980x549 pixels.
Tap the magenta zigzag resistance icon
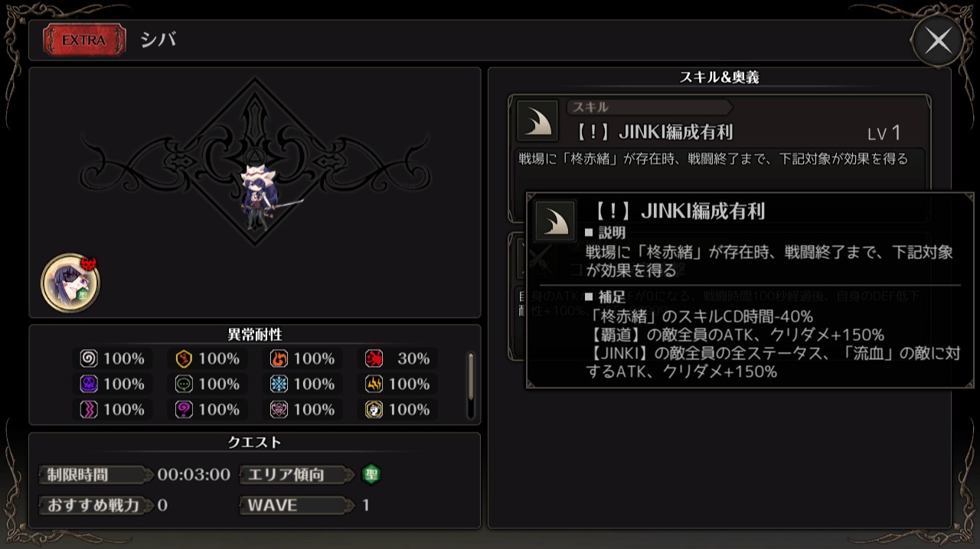90,410
